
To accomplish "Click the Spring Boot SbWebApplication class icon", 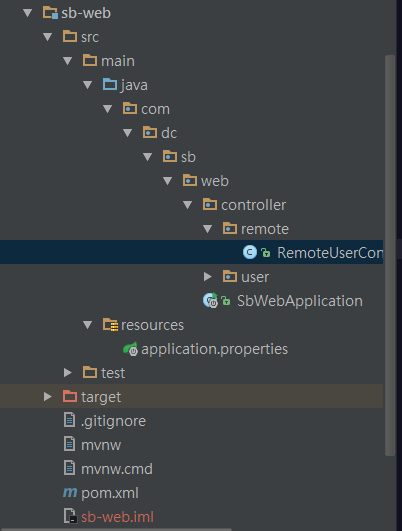I will coord(210,300).
